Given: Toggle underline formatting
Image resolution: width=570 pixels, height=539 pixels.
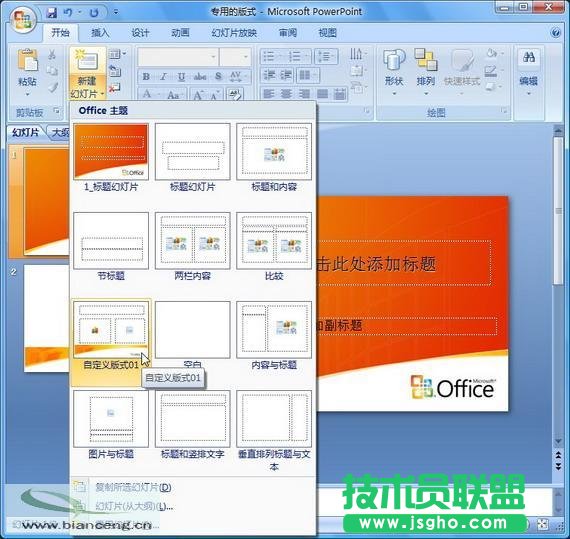Looking at the screenshot, I should point(181,77).
